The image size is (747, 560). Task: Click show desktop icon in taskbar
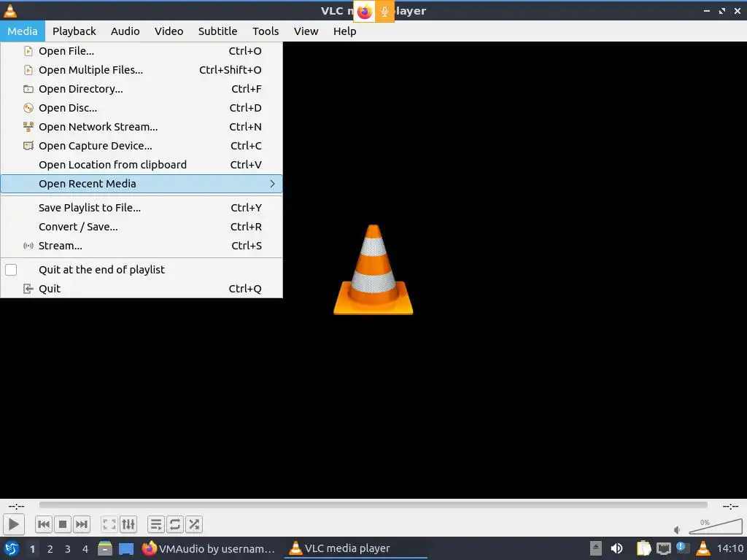[x=126, y=549]
